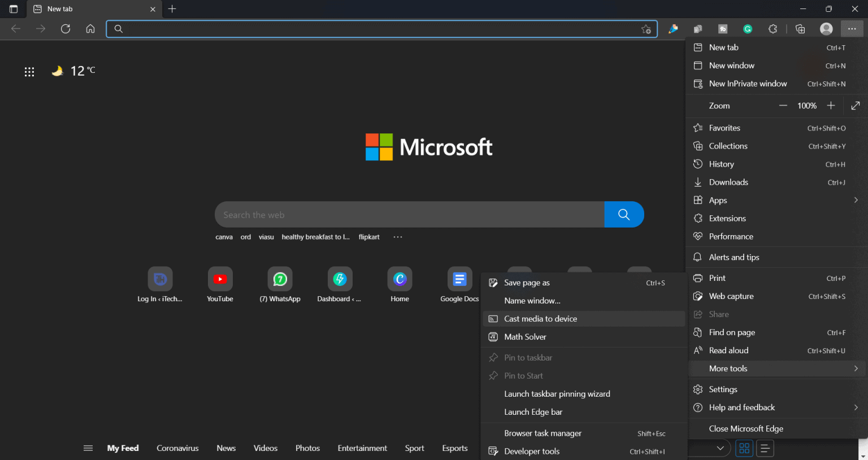Open the News feed category

tap(225, 448)
